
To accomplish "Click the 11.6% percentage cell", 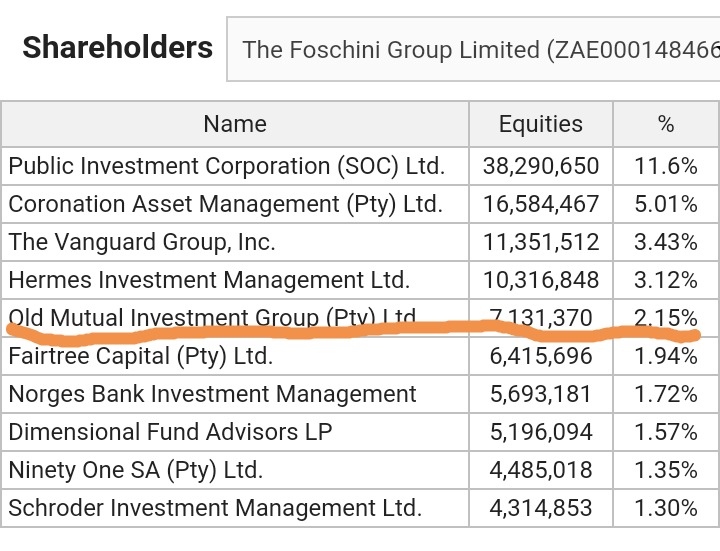I will tap(666, 166).
